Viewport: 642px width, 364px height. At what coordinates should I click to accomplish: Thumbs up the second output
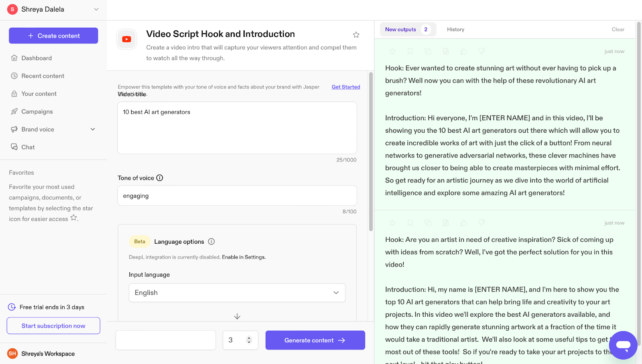click(464, 223)
